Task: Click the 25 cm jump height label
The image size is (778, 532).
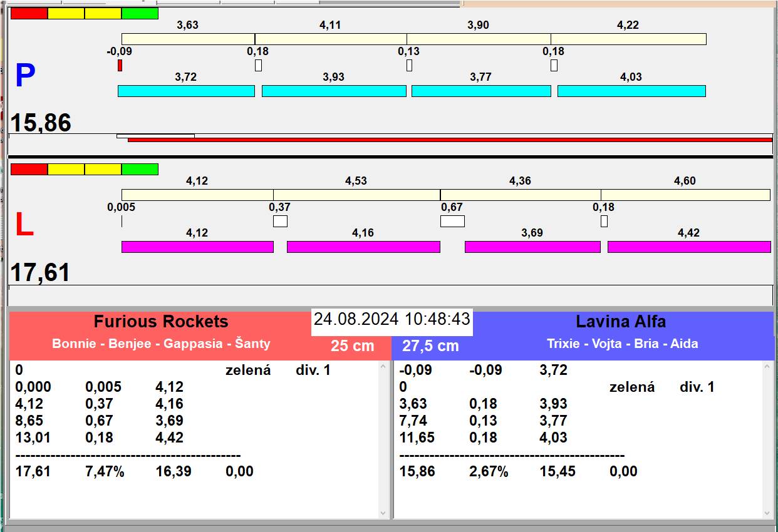Action: click(x=352, y=345)
